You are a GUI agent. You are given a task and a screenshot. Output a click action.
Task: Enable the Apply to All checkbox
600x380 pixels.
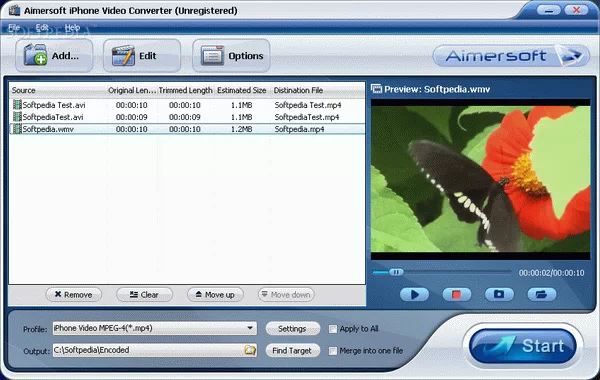333,329
